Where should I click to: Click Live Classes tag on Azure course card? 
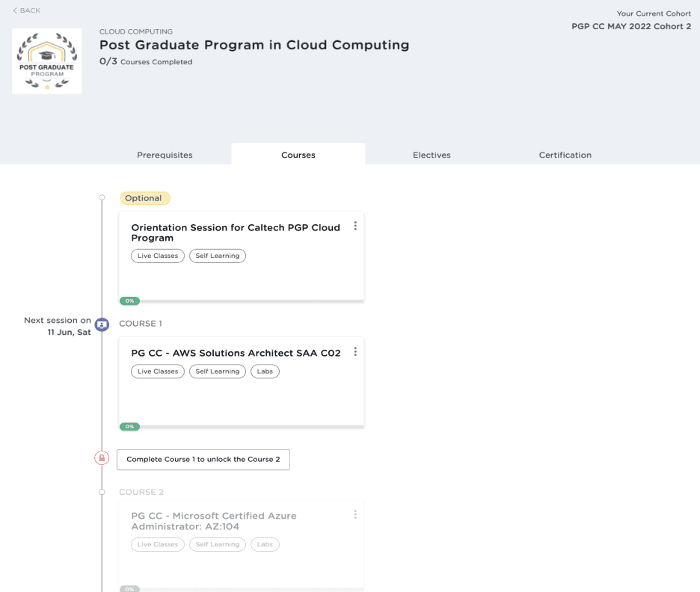pos(158,544)
